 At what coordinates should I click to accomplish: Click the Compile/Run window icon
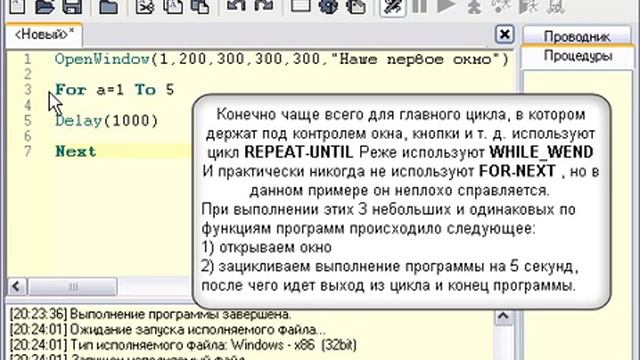[x=301, y=6]
